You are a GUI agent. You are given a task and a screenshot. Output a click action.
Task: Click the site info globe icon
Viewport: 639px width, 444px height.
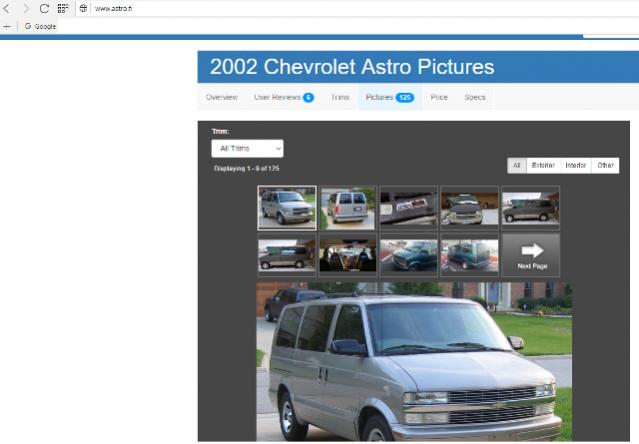pyautogui.click(x=83, y=8)
